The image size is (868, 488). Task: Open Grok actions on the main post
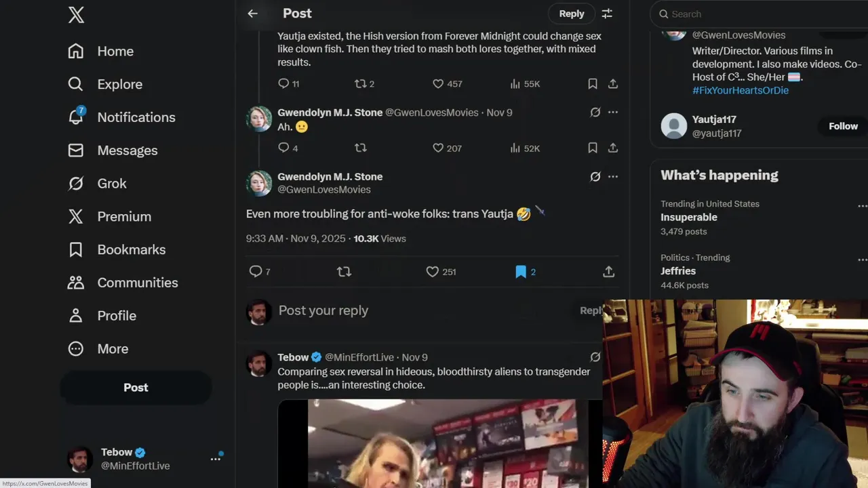[595, 177]
